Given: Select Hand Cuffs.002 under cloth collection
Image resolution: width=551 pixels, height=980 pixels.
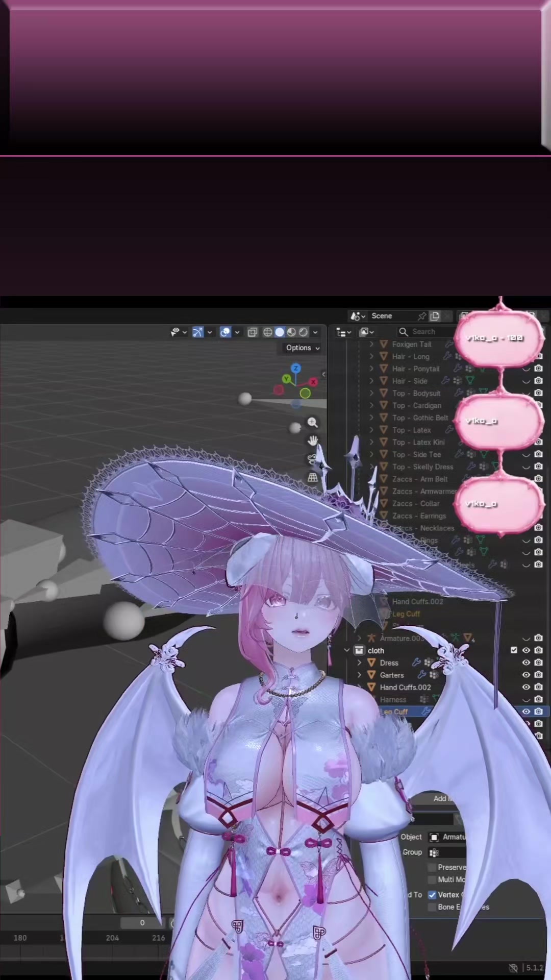Looking at the screenshot, I should [x=405, y=687].
